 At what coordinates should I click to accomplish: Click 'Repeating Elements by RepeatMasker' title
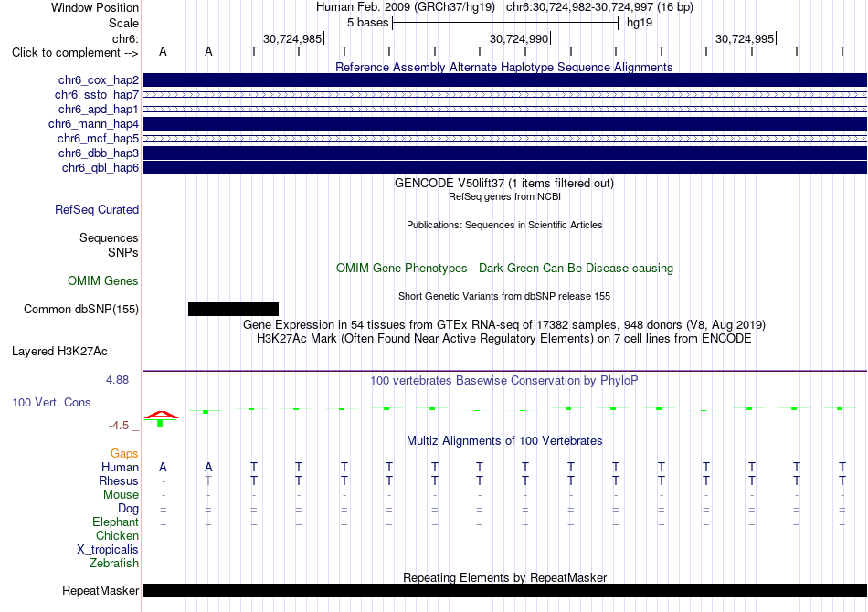coord(504,577)
